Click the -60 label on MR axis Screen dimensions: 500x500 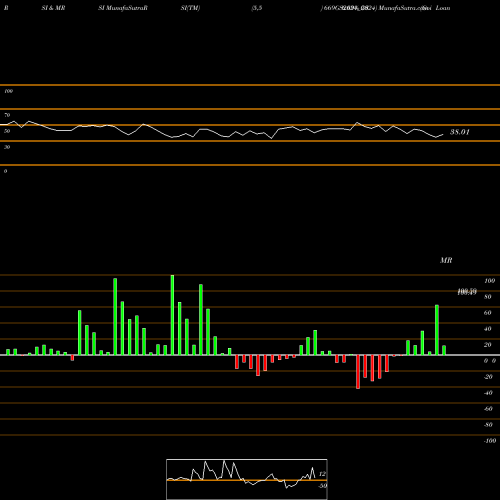488,409
